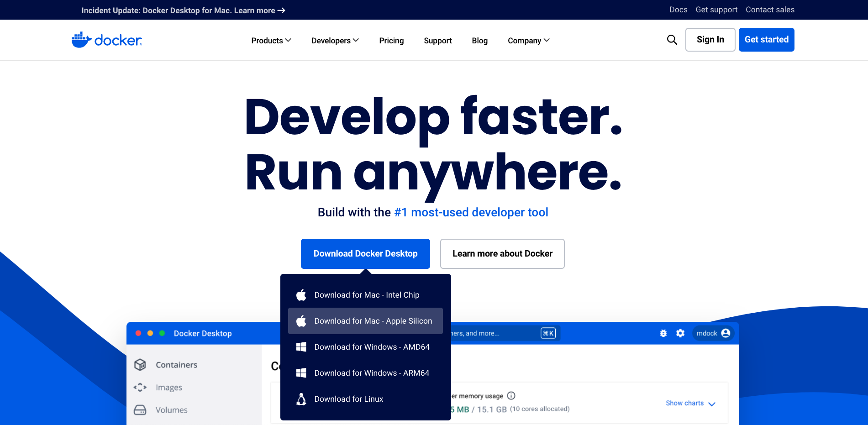Image resolution: width=868 pixels, height=425 pixels.
Task: Choose Download for Linux
Action: (365, 399)
